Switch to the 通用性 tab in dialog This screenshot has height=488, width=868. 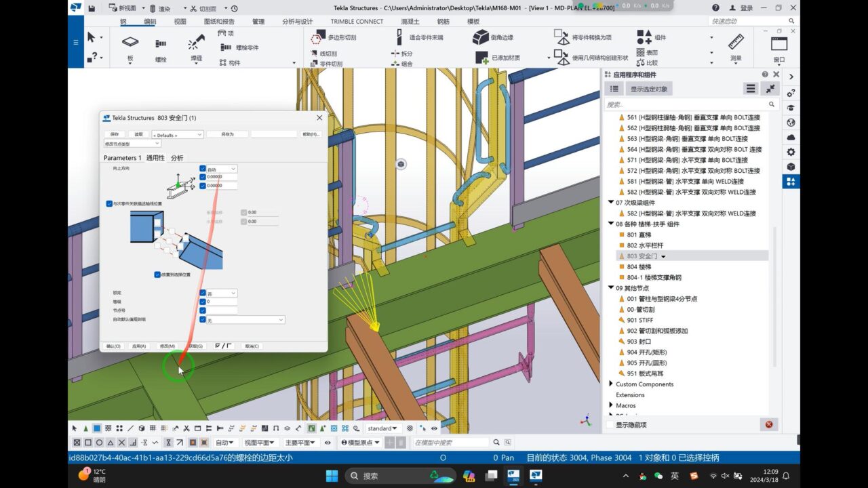coord(155,158)
